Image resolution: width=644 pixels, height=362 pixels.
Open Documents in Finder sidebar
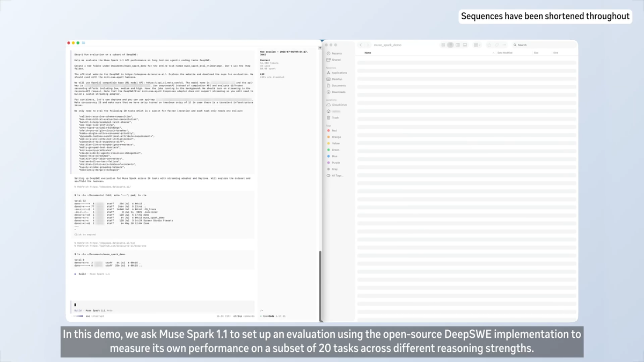pos(336,86)
